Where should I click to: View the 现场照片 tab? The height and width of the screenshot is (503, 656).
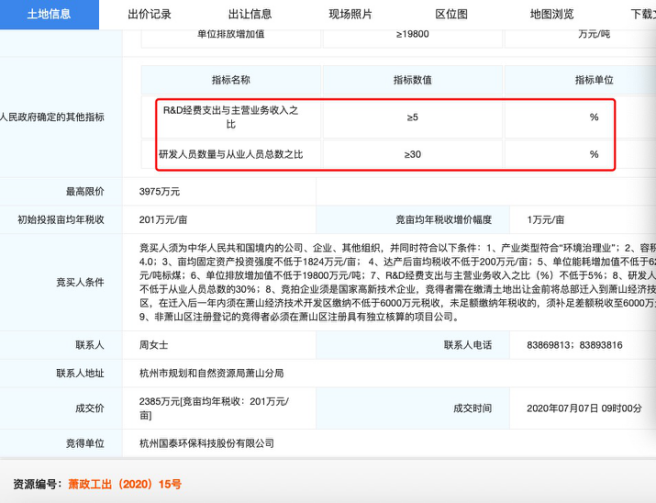tap(350, 14)
